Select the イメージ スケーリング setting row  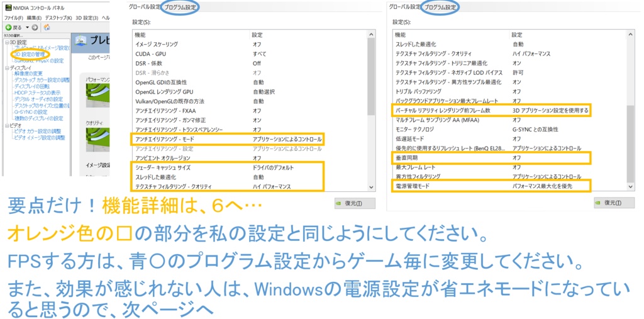coord(250,44)
